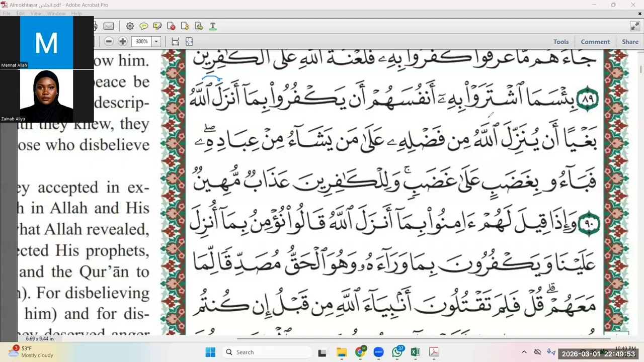Click verse number 90 marker
This screenshot has height=362, width=644.
click(588, 224)
